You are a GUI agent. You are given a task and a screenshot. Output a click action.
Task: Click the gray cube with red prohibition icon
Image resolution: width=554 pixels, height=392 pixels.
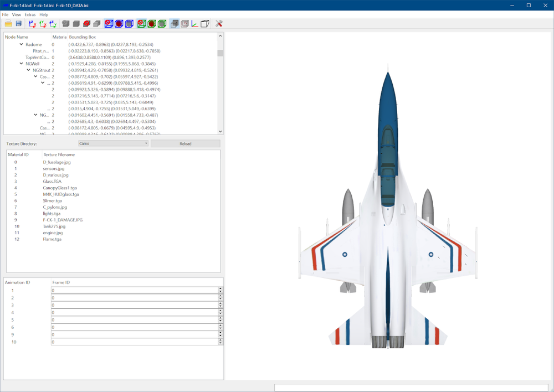pyautogui.click(x=86, y=24)
